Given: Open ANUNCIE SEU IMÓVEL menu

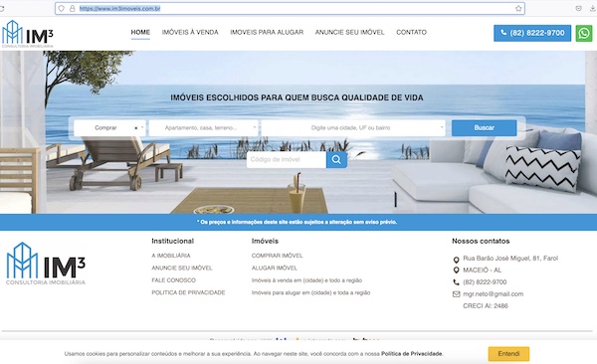Looking at the screenshot, I should [x=349, y=33].
